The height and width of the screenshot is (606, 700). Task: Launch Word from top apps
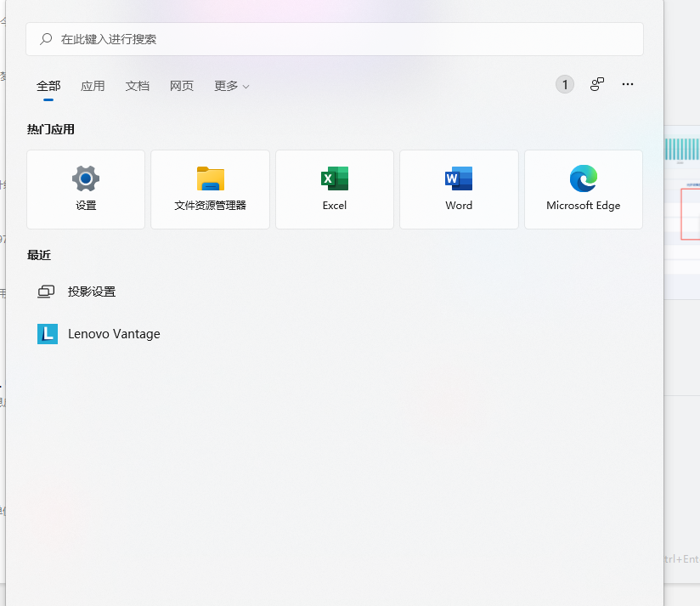point(459,190)
